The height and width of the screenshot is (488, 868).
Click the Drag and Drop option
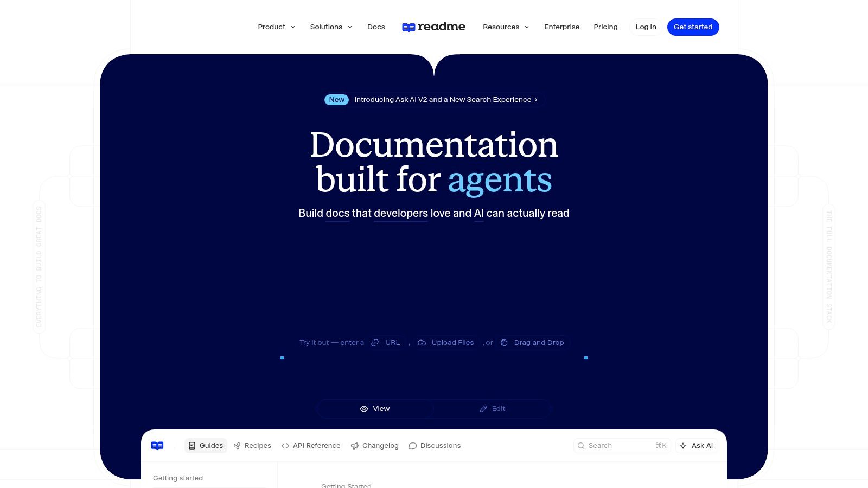[x=533, y=343]
